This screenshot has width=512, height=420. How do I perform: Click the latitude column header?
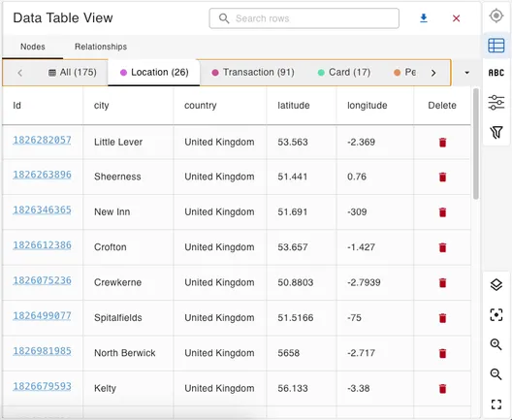pyautogui.click(x=302, y=106)
